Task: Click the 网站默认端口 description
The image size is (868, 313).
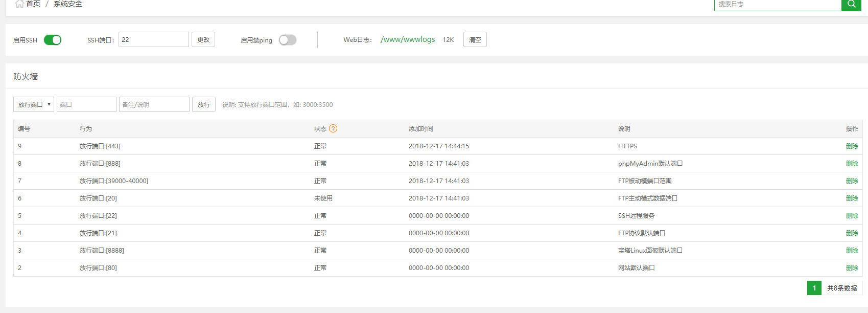Action: click(x=637, y=267)
